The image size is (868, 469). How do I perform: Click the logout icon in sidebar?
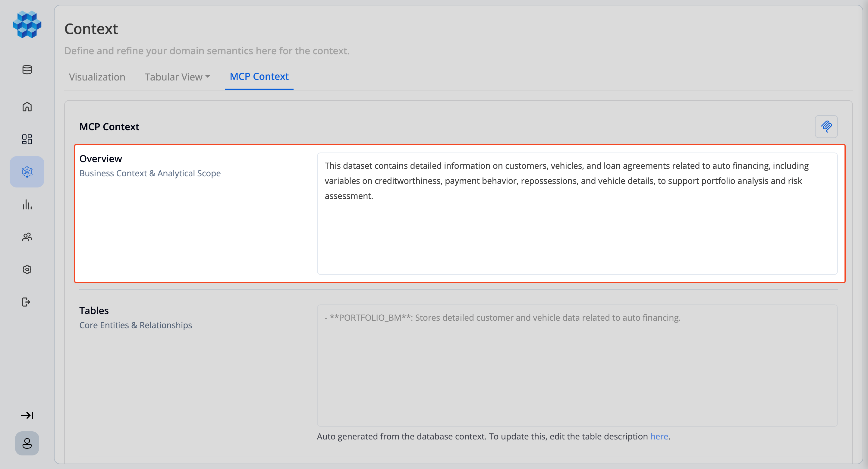[26, 302]
